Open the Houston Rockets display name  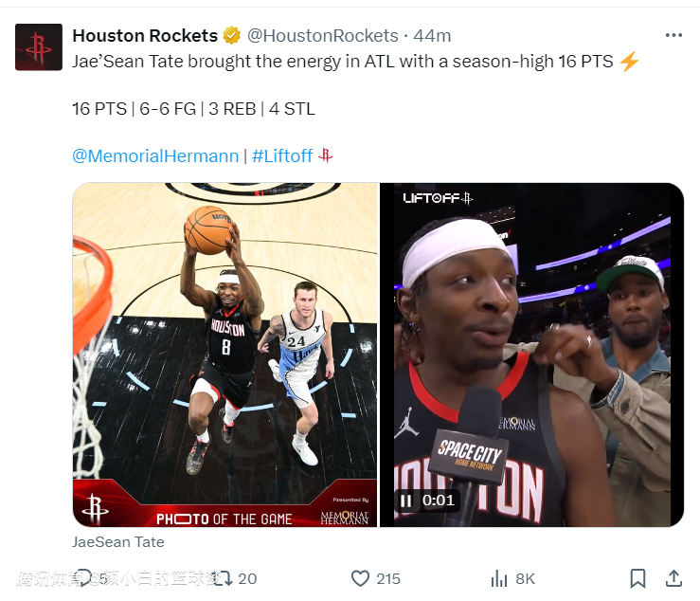[145, 35]
